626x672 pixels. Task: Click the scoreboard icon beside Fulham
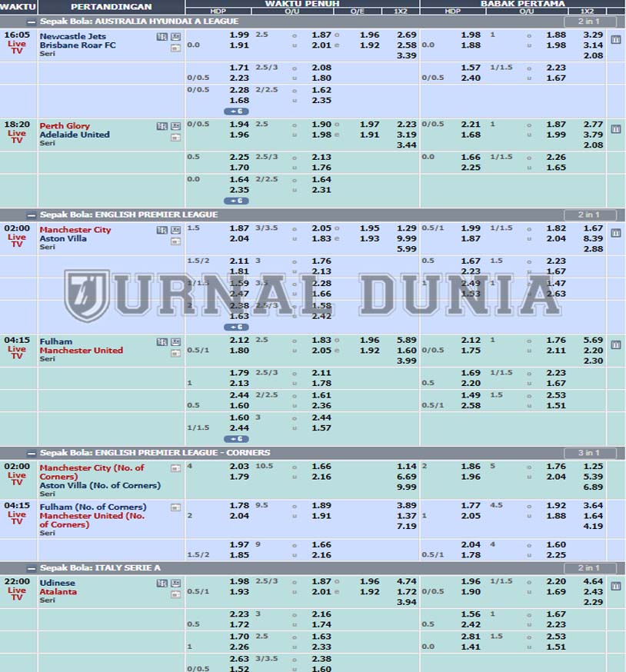(175, 342)
